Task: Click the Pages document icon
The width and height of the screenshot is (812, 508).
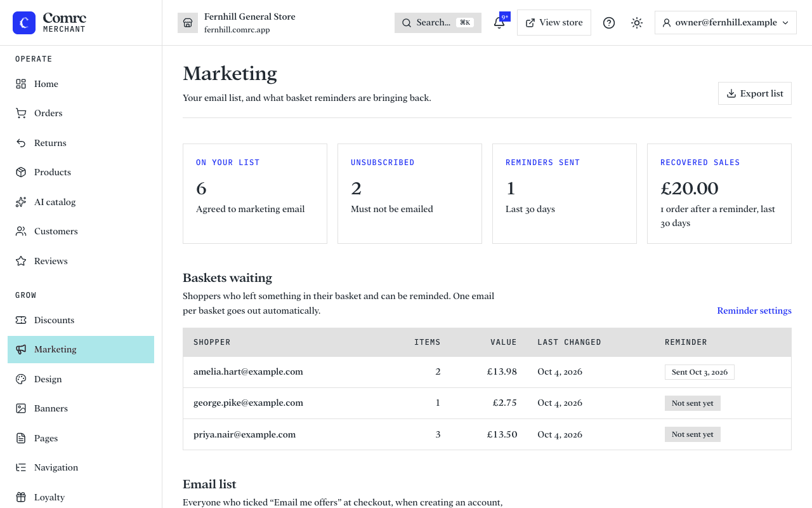Action: (x=21, y=438)
